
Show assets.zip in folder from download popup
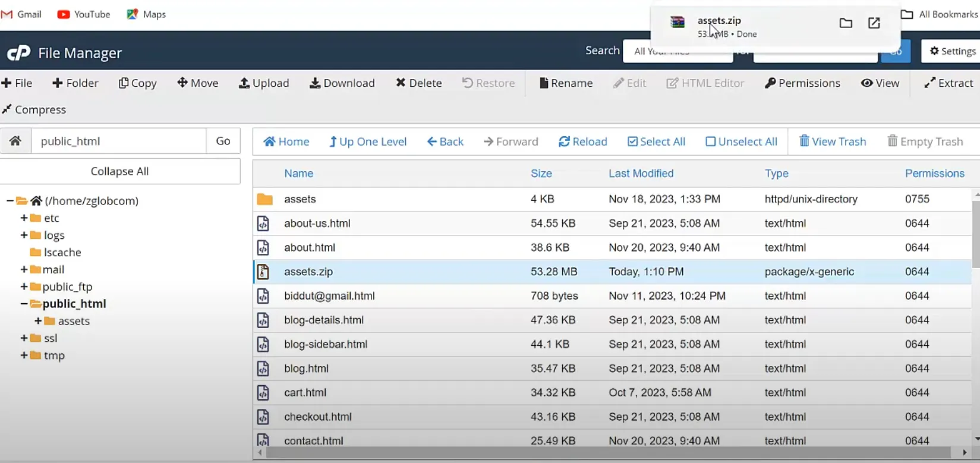[x=845, y=23]
